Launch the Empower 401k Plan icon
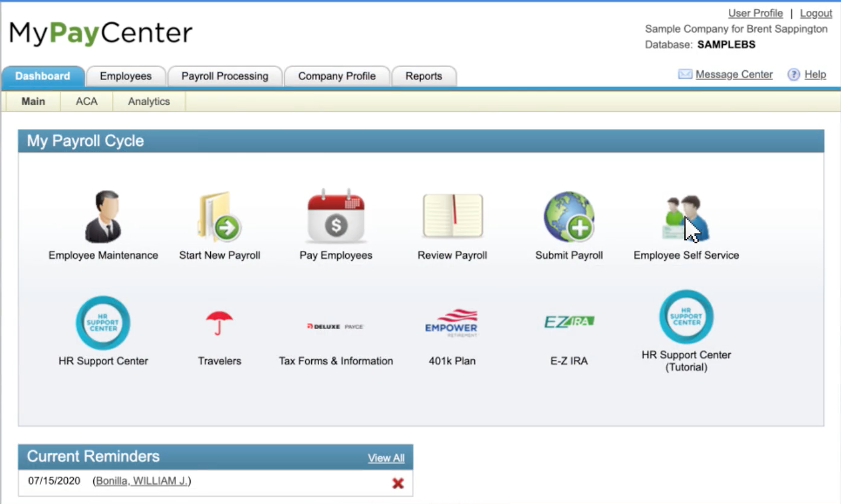Viewport: 841px width, 504px height. pos(452,323)
